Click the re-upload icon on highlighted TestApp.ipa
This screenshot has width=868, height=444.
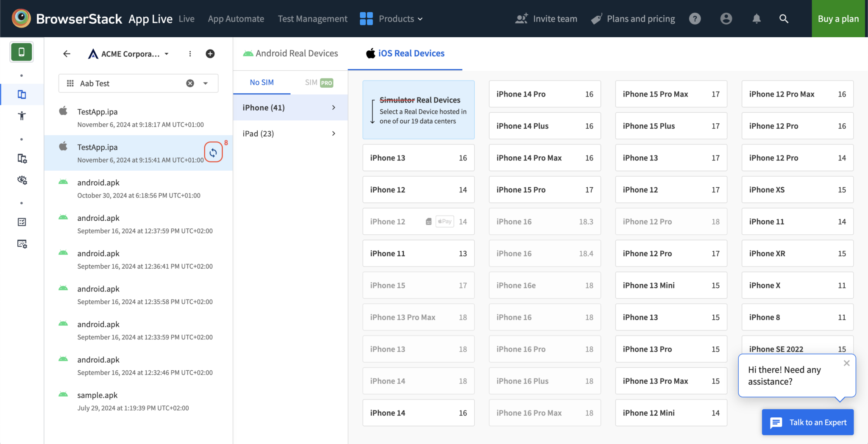(x=214, y=153)
